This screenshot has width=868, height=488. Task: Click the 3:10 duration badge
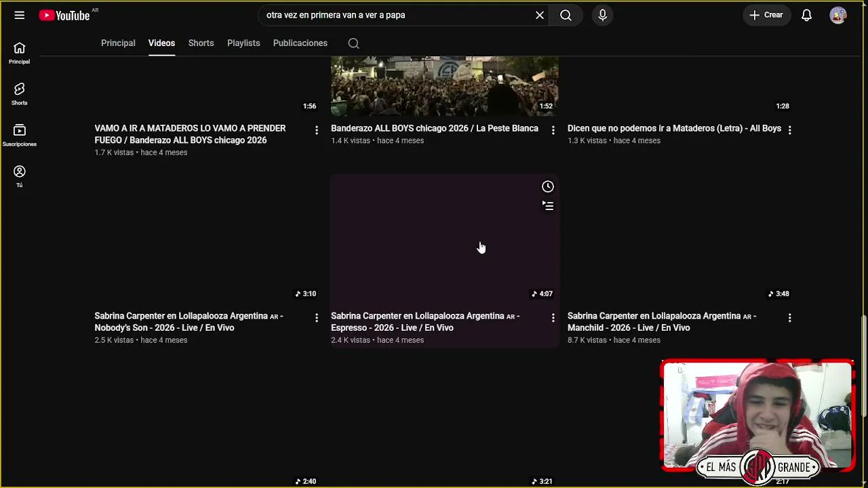(x=305, y=294)
